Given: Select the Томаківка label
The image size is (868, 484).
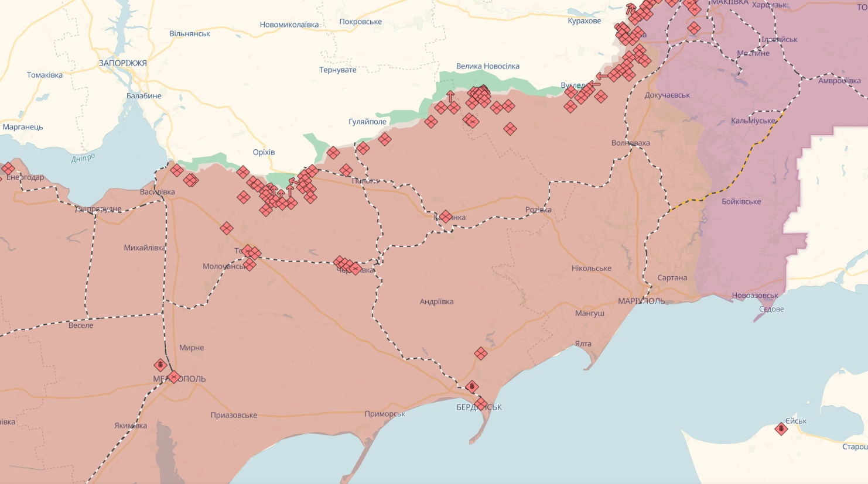Looking at the screenshot, I should point(45,75).
